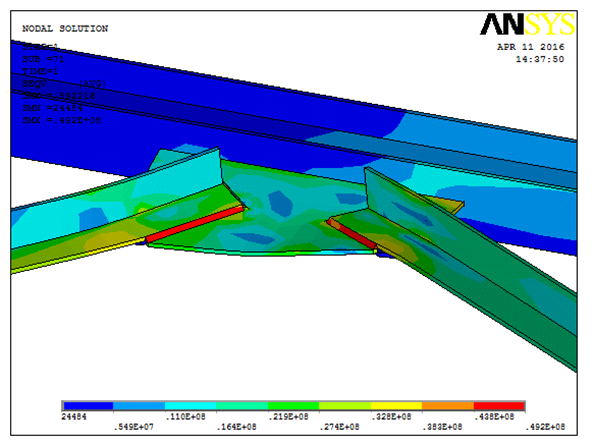This screenshot has width=595, height=446.
Task: Pick the yellow legend color band
Action: 396,406
